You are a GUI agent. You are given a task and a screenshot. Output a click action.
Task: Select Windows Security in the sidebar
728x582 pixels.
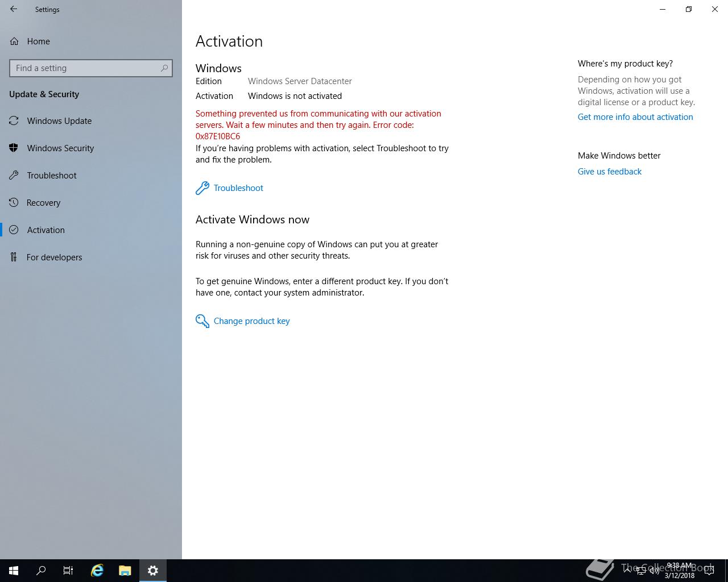point(91,148)
